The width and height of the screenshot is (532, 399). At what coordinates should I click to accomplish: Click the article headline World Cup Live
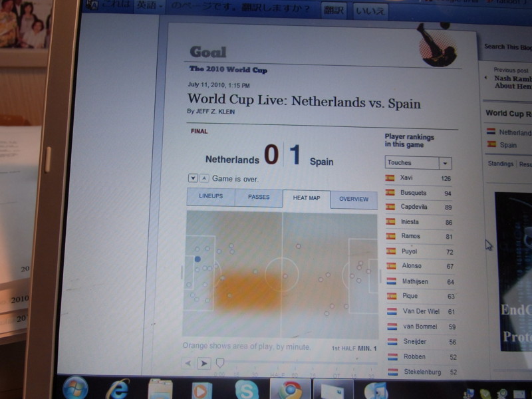point(304,101)
